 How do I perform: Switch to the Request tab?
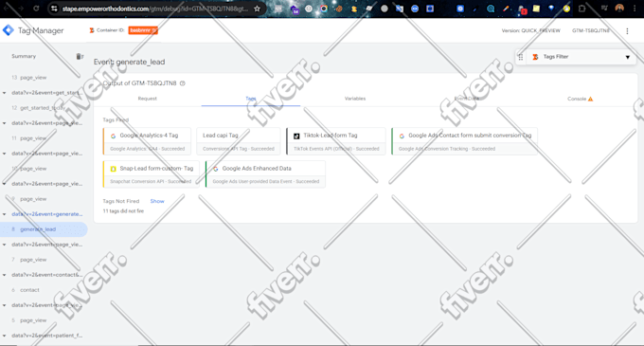(x=148, y=99)
